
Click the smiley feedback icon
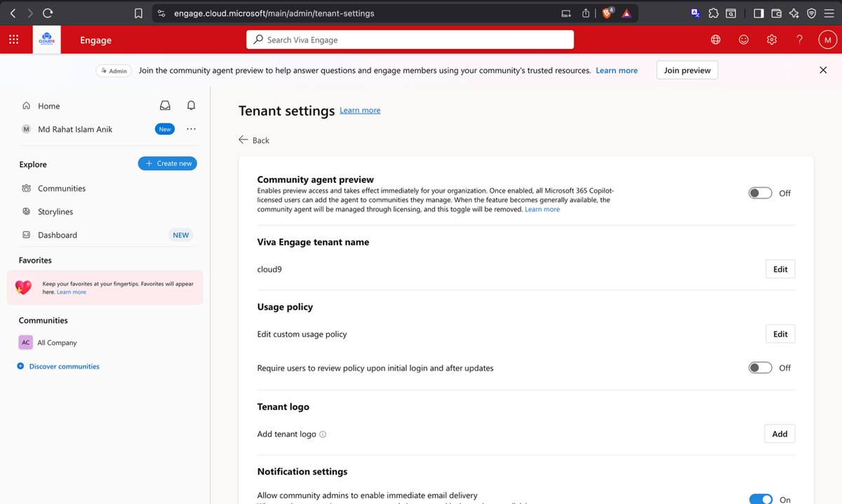744,40
